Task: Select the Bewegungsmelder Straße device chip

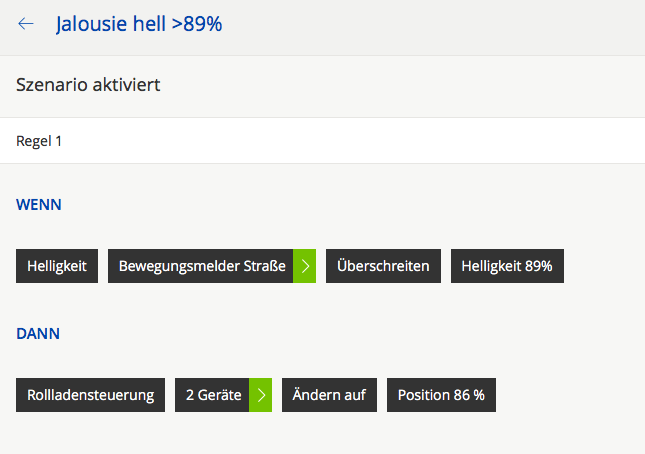Action: tap(201, 266)
